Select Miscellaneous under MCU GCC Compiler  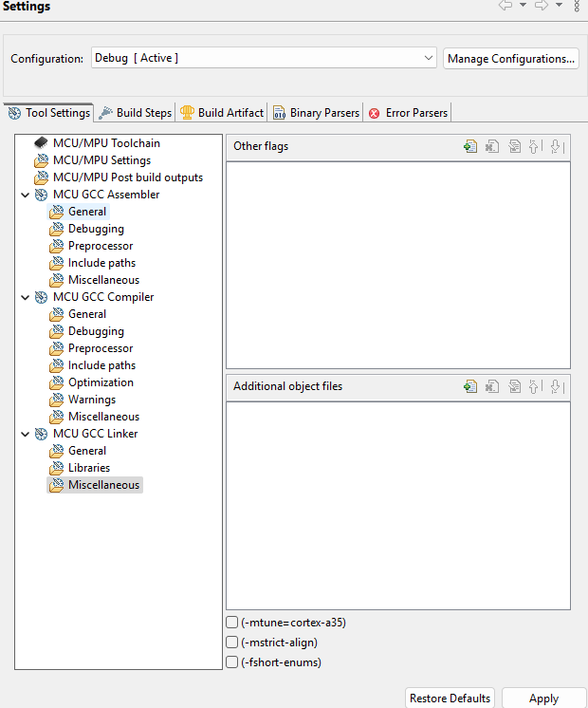point(103,417)
